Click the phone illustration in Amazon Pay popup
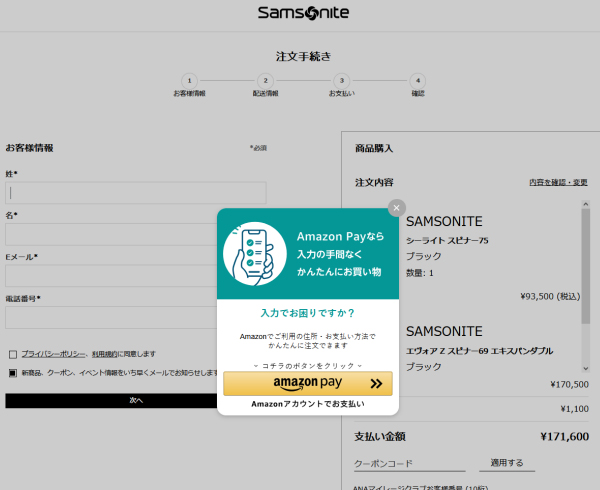The width and height of the screenshot is (600, 490). pyautogui.click(x=255, y=254)
